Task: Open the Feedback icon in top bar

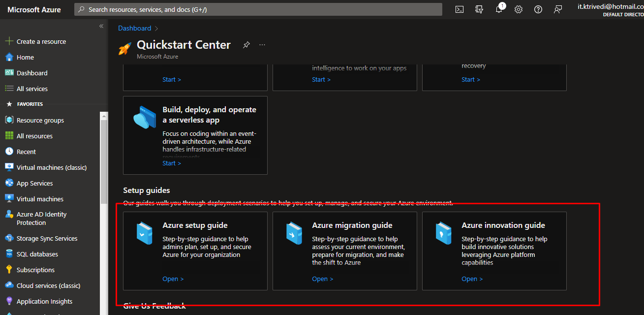Action: (558, 9)
